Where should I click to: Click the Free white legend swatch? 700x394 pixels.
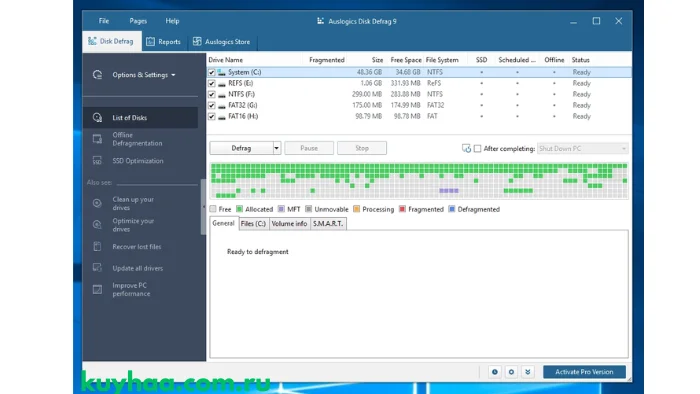pos(213,209)
